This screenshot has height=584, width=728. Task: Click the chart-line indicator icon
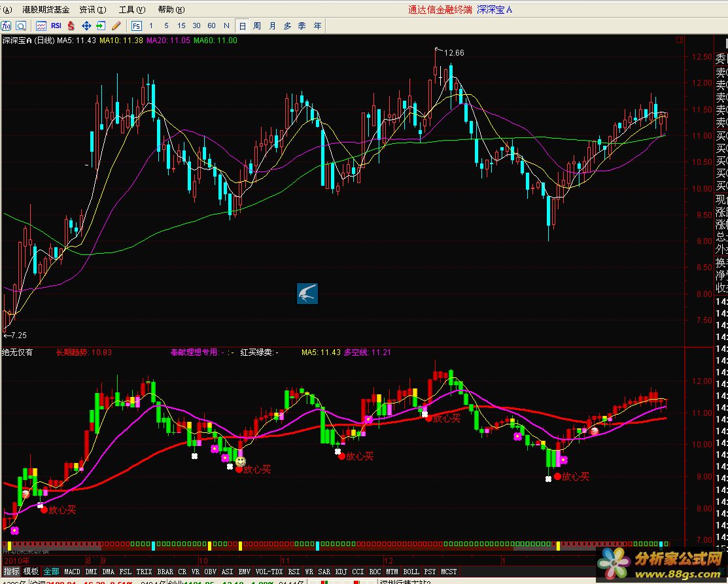41,26
